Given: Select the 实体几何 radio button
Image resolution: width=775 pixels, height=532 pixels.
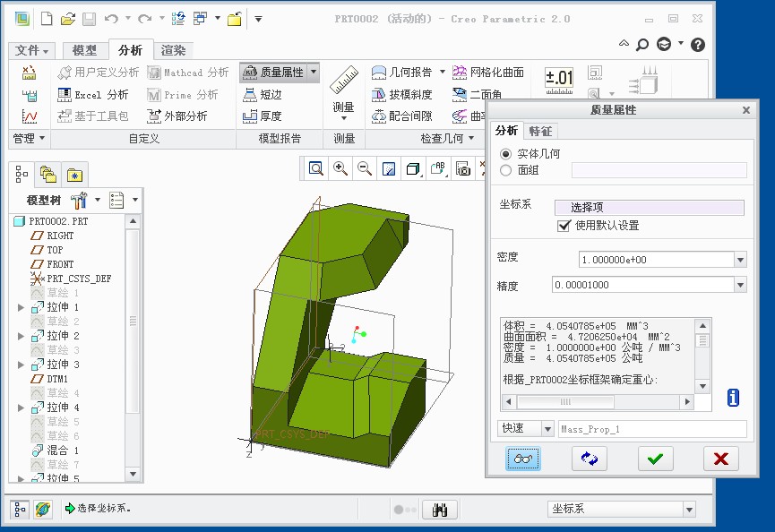Looking at the screenshot, I should click(506, 154).
